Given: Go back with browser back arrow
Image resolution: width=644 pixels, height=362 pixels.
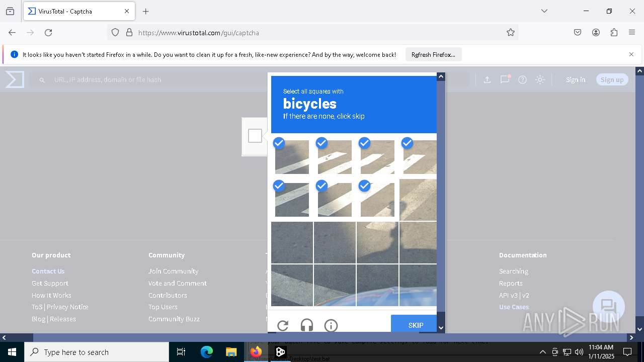Looking at the screenshot, I should tap(12, 32).
